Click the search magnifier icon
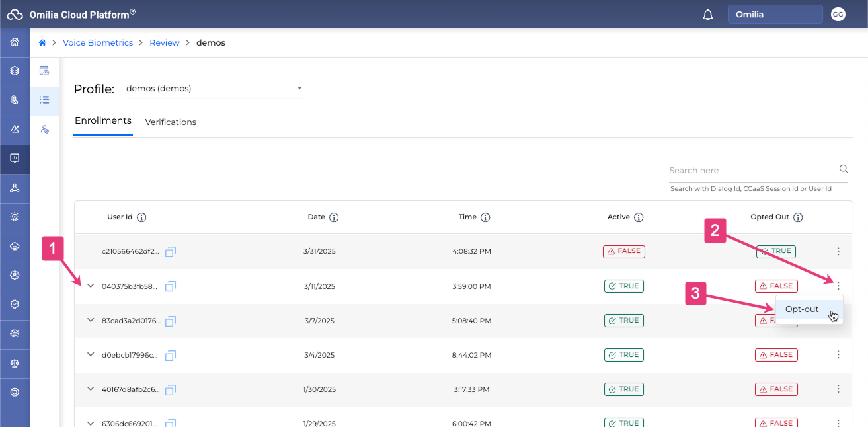 [843, 169]
